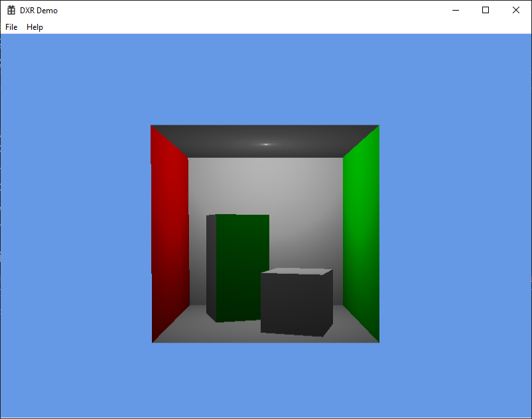
Task: Maximize the DXR Demo window
Action: pyautogui.click(x=486, y=10)
